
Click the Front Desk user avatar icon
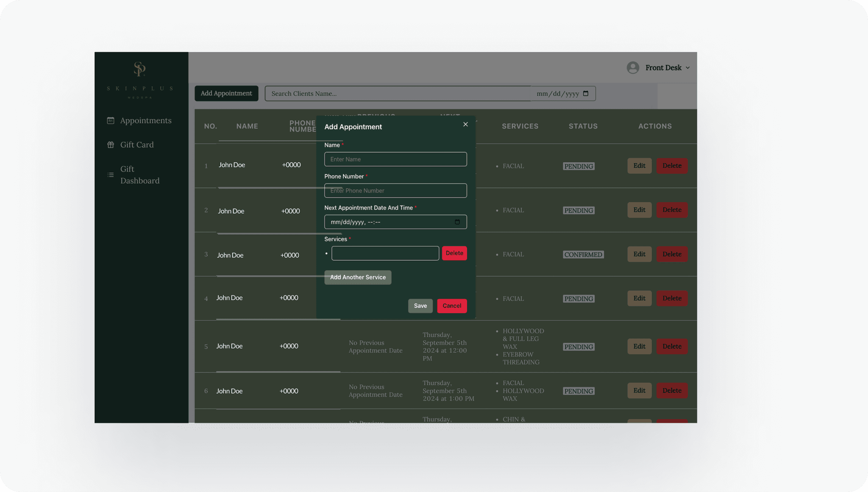coord(633,68)
